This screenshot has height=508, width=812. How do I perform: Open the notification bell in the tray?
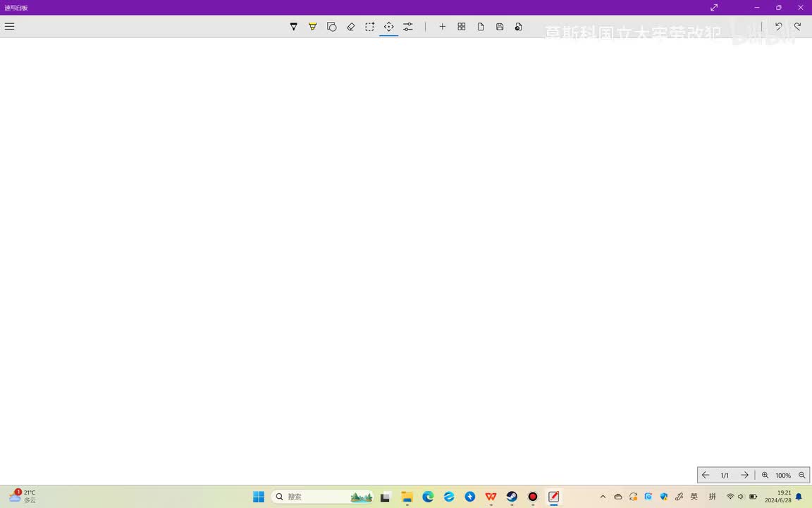pos(799,497)
